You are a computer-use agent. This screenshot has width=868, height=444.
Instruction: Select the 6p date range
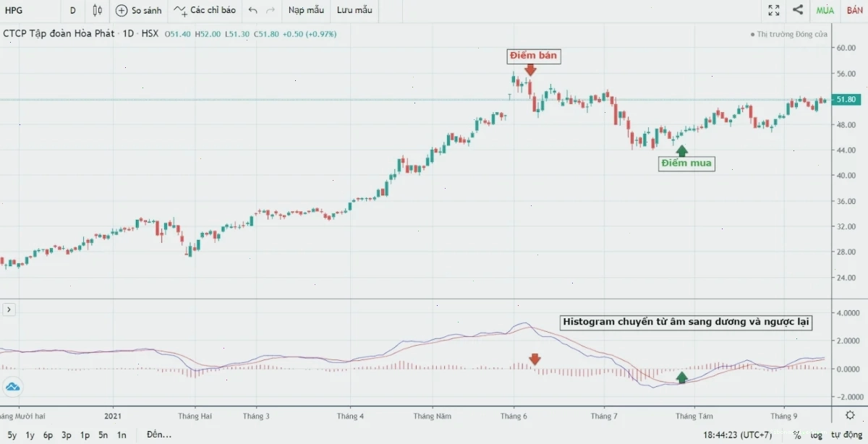click(x=48, y=435)
